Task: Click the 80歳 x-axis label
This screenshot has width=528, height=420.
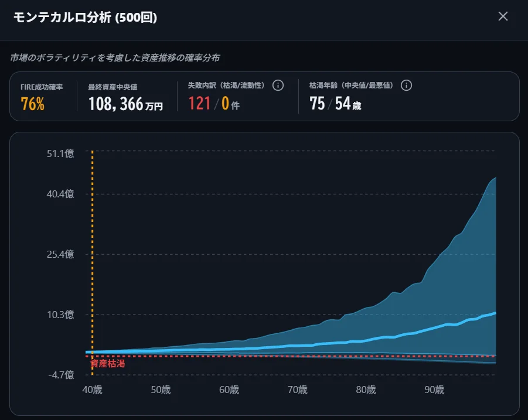Action: coord(366,390)
